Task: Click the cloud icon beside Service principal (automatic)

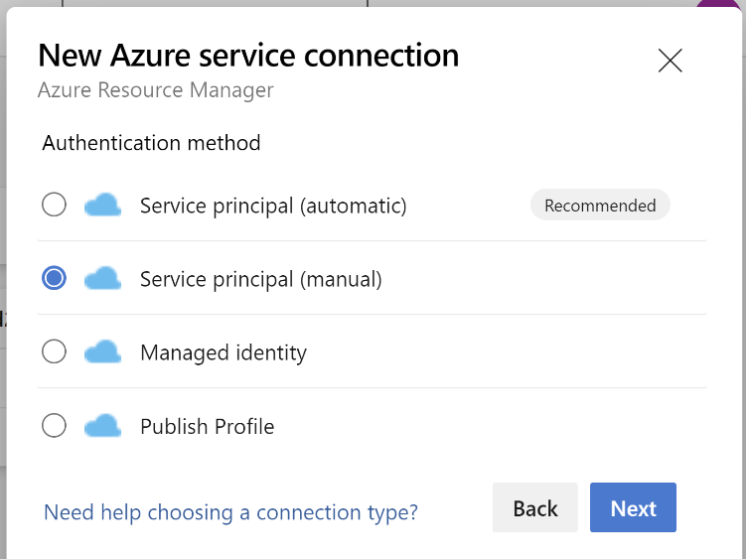Action: [102, 205]
